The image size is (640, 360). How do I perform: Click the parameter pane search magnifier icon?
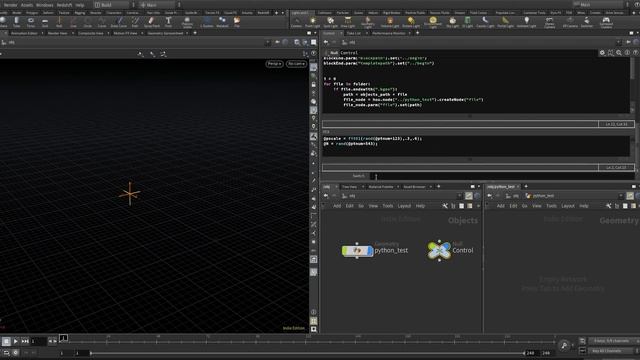click(619, 53)
